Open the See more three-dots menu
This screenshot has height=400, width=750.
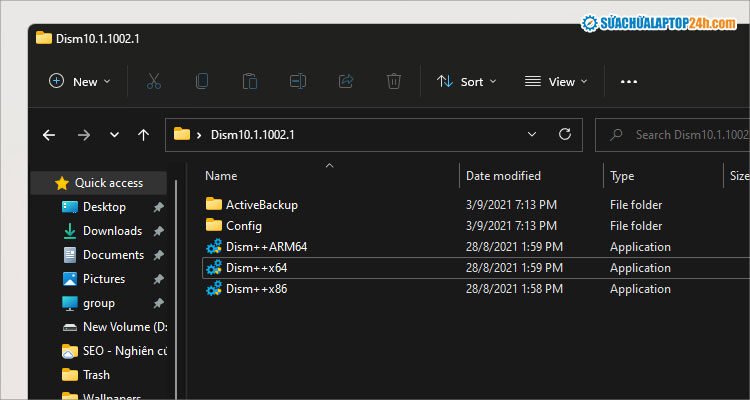click(x=629, y=82)
